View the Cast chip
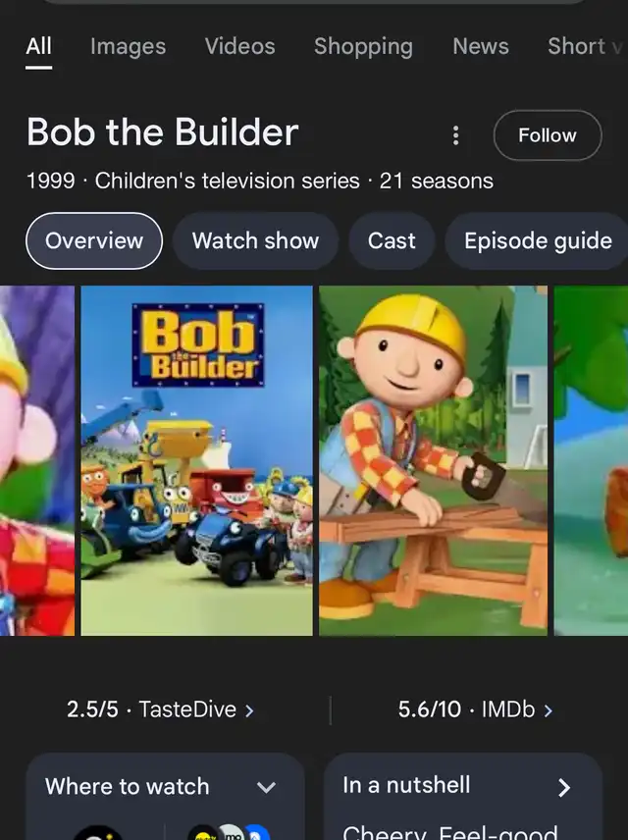Screen dimensions: 628x840 pos(392,240)
